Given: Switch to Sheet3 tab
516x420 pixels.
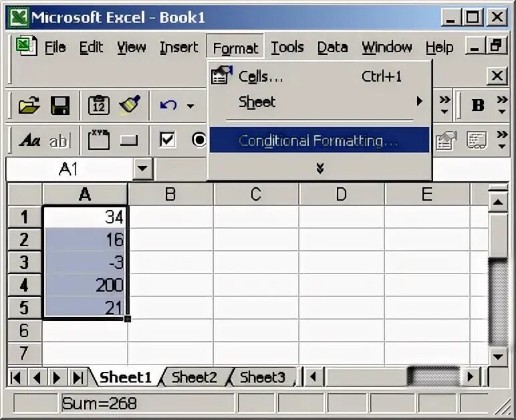Looking at the screenshot, I should pos(263,377).
